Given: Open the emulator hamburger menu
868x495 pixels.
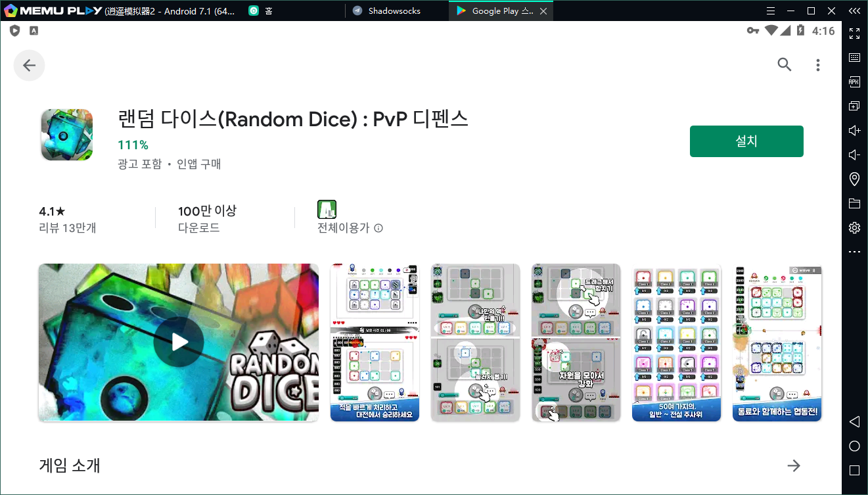Looking at the screenshot, I should coord(771,11).
